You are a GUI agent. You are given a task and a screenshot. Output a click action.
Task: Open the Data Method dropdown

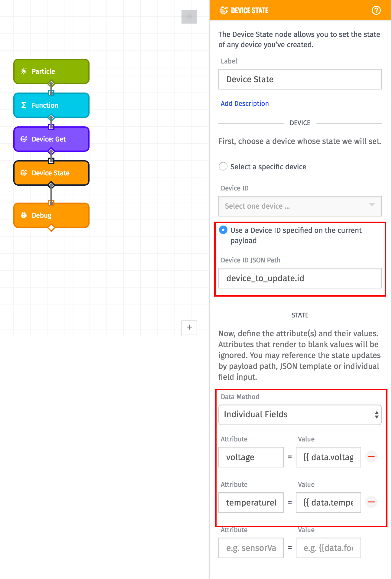pos(300,415)
